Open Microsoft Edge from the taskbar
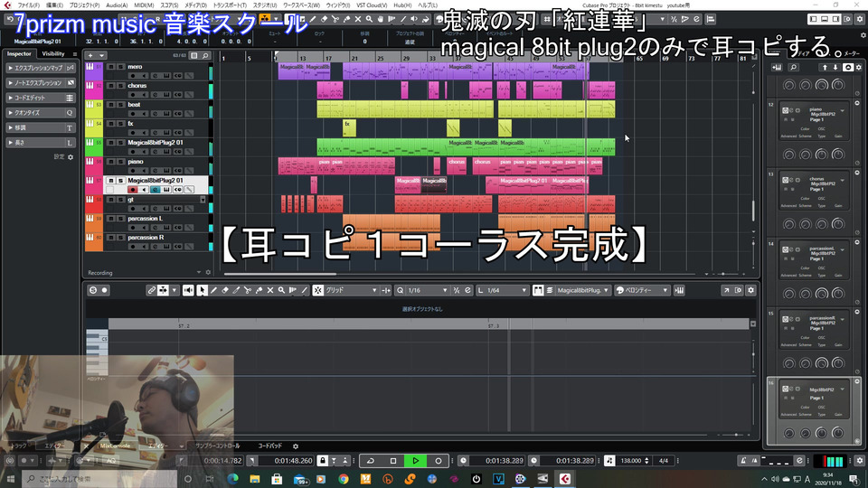The height and width of the screenshot is (488, 868). click(232, 479)
